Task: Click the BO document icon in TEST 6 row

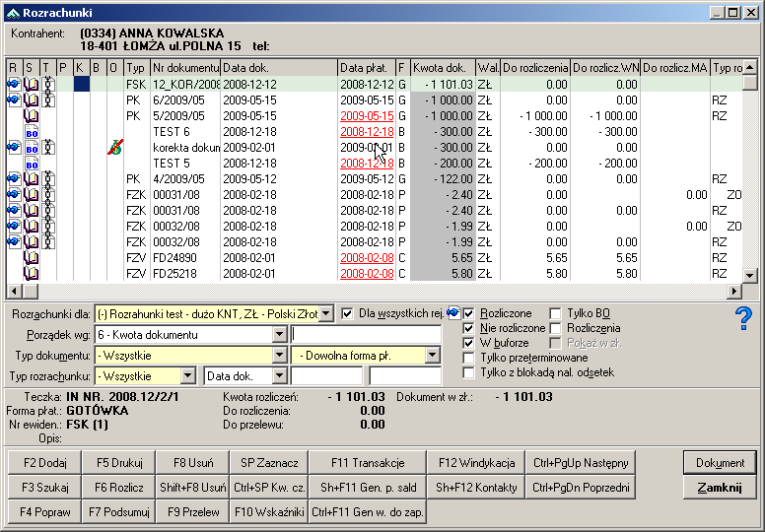Action: (x=31, y=131)
